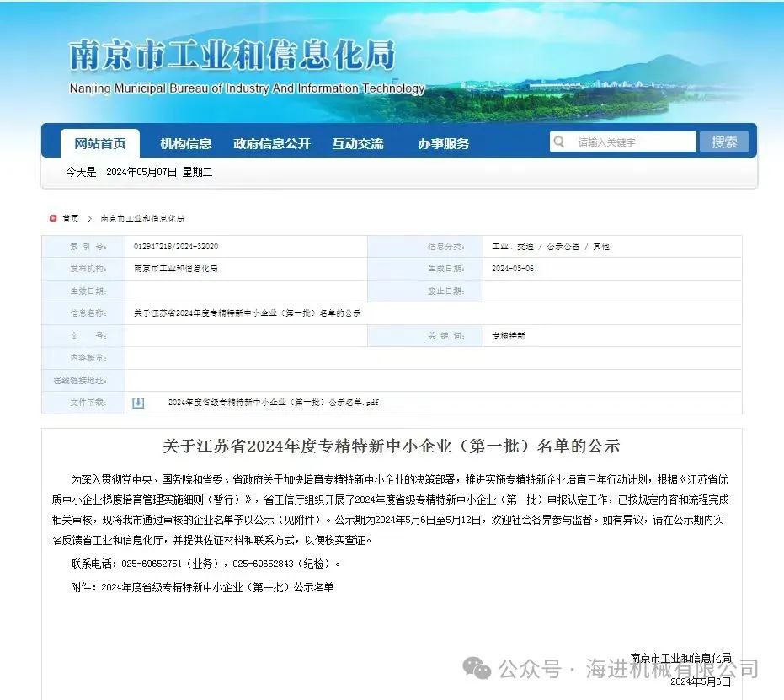The width and height of the screenshot is (784, 700).
Task: Click the 南京市工业和信息化局 site title banner
Action: (232, 56)
